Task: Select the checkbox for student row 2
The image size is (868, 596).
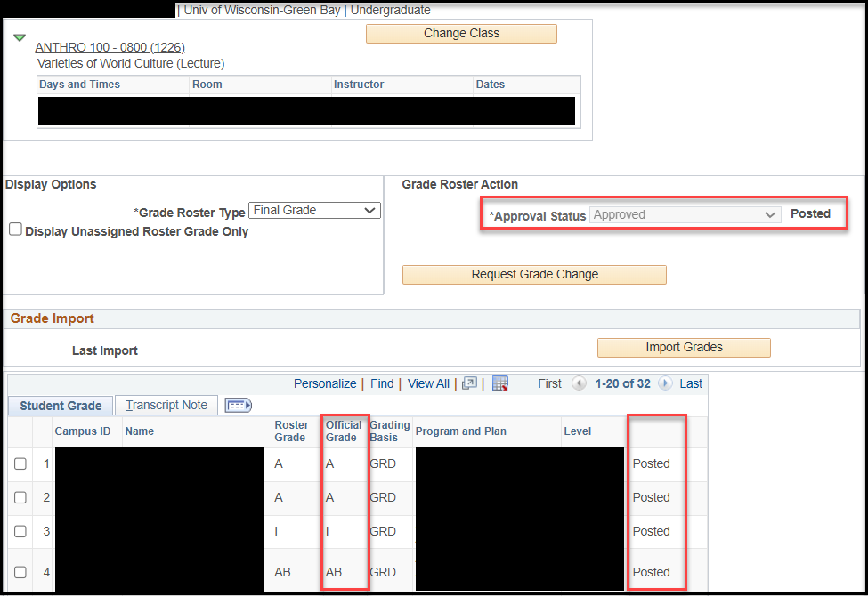Action: tap(20, 497)
